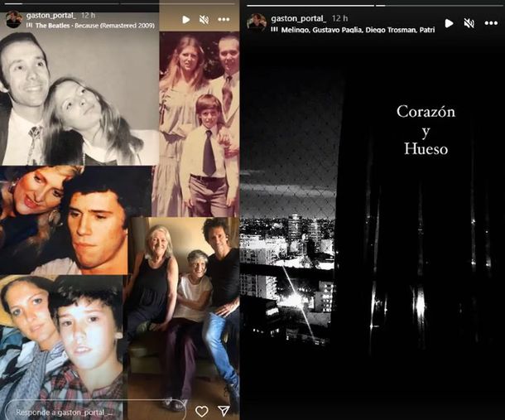Click music bars icon beside The Beatles track
The image size is (505, 420).
[30, 26]
